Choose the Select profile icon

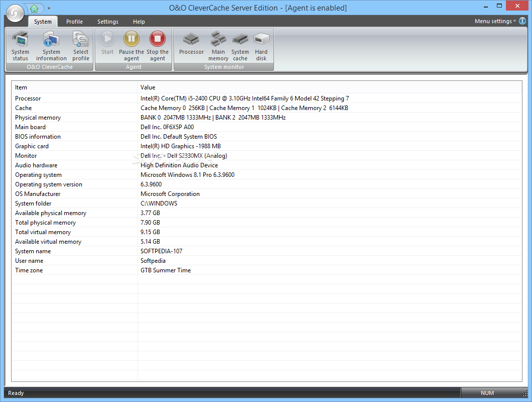[81, 46]
